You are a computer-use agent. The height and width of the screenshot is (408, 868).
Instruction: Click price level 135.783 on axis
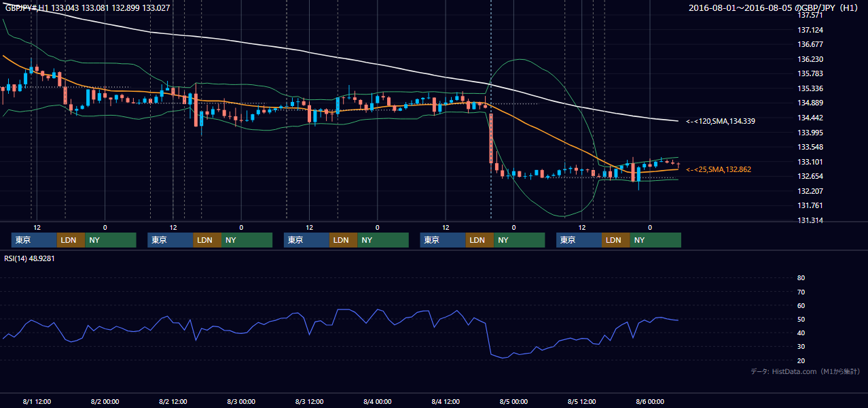pos(810,73)
